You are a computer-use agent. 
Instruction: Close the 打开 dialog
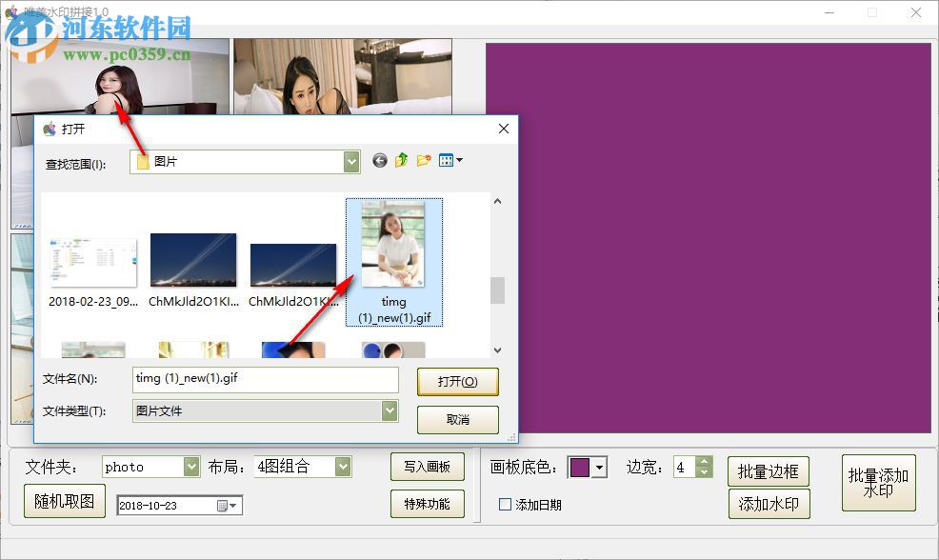point(504,129)
